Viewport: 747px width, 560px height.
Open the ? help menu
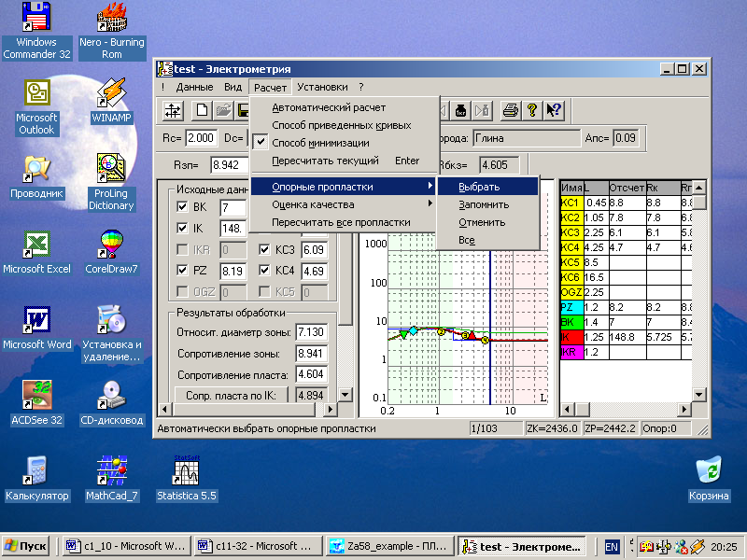(361, 87)
